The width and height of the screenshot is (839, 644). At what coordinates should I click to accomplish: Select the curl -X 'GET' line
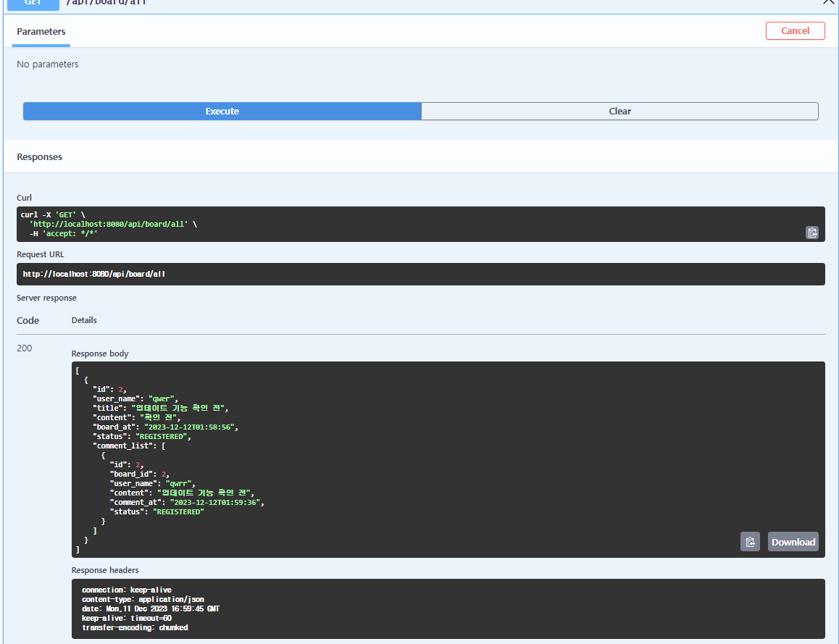53,215
